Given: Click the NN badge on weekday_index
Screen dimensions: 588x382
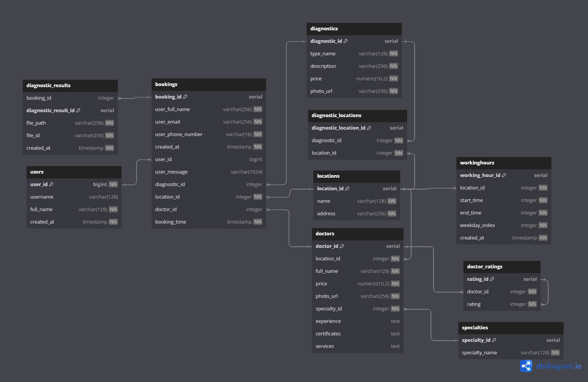Looking at the screenshot, I should pos(543,225).
